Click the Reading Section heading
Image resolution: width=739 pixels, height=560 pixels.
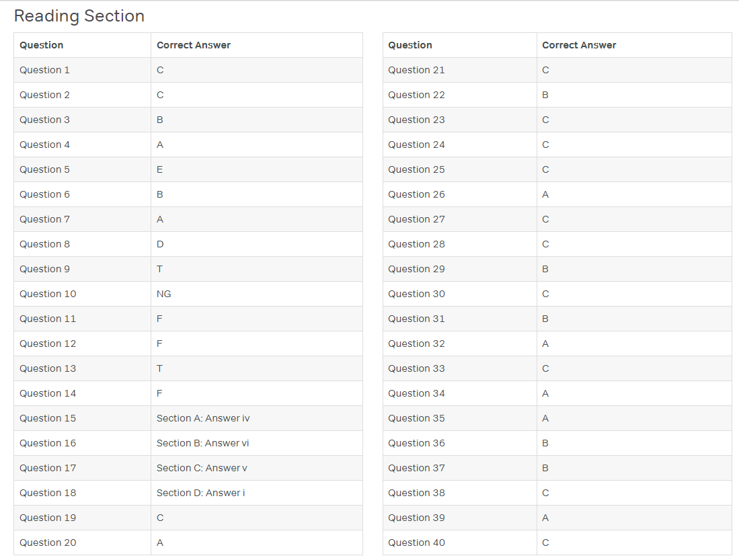tap(79, 16)
